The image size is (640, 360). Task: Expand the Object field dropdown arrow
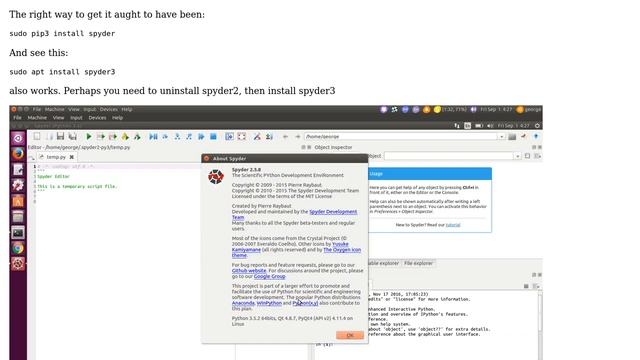518,156
